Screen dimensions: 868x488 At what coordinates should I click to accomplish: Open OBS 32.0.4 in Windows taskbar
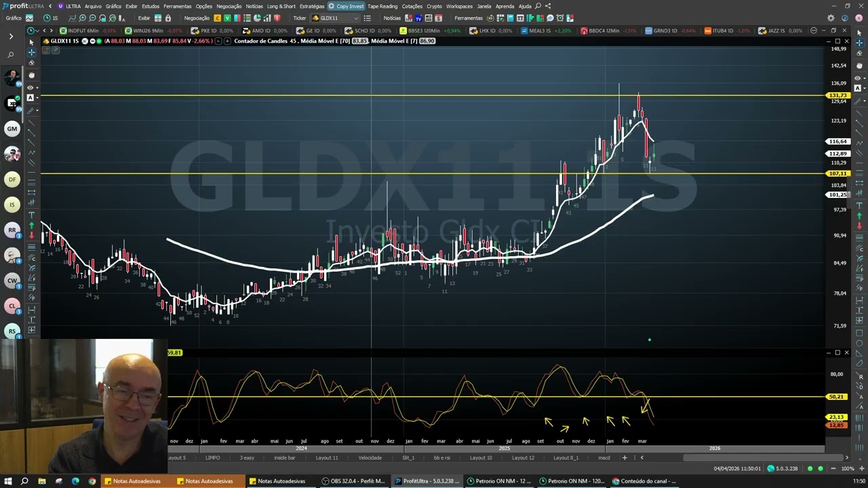[353, 481]
